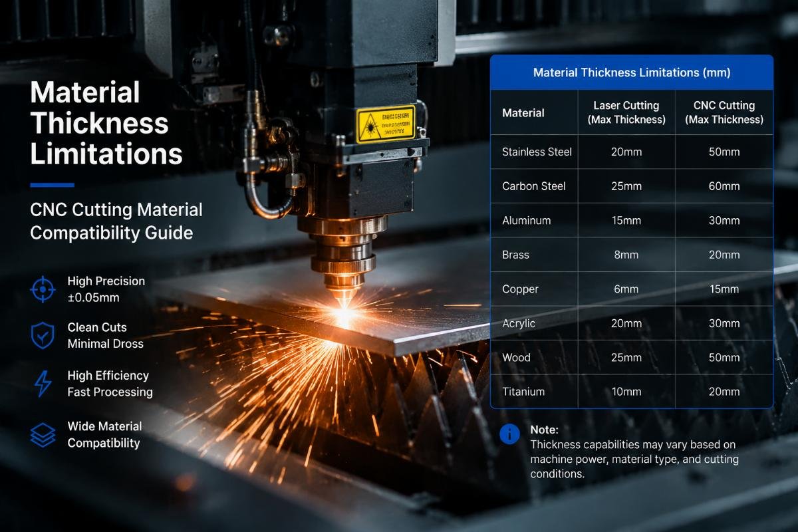The image size is (798, 532).
Task: Select the 'Stainless Steel' row label
Action: tap(537, 152)
